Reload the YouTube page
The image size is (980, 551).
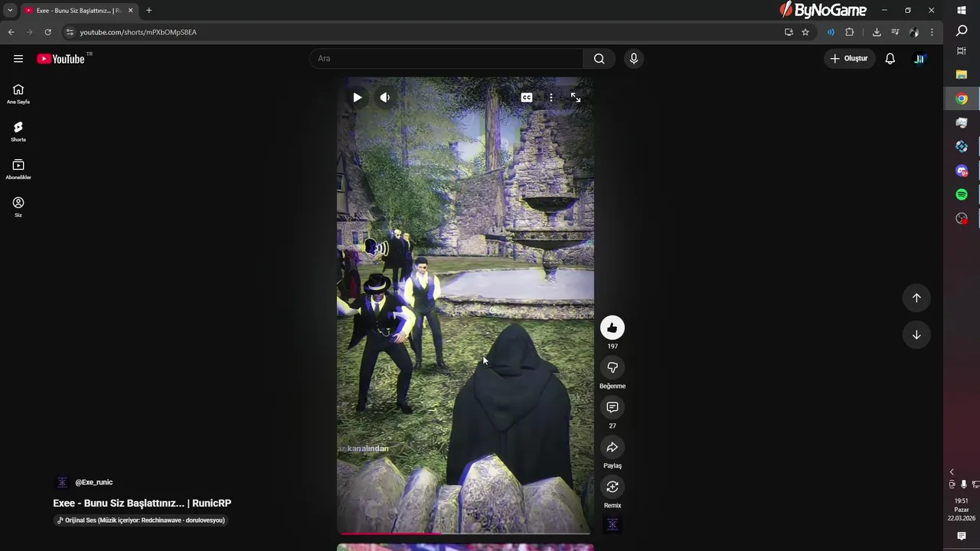47,32
